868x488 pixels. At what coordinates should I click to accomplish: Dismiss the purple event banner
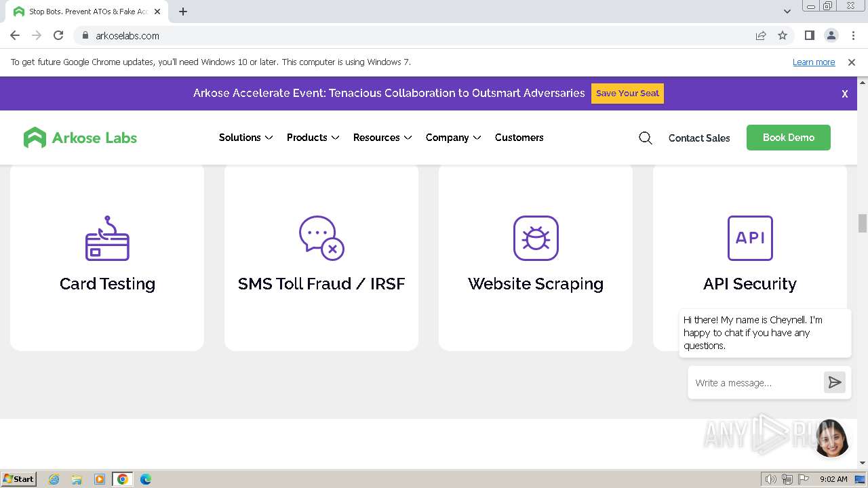(845, 94)
